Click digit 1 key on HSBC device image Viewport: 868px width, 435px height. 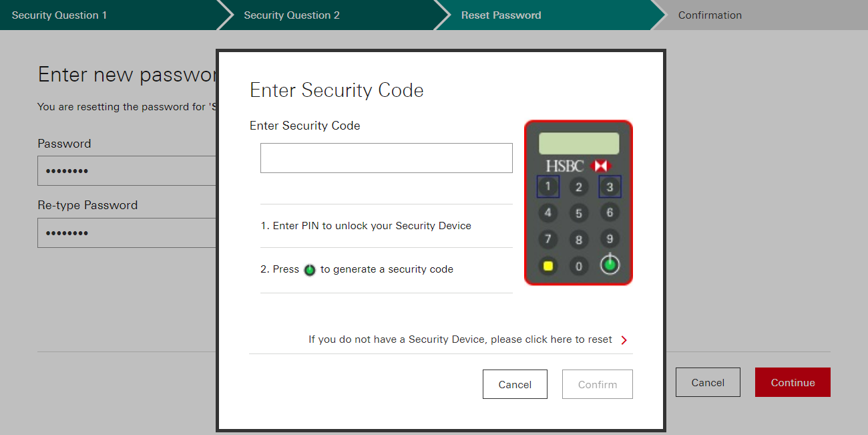548,186
